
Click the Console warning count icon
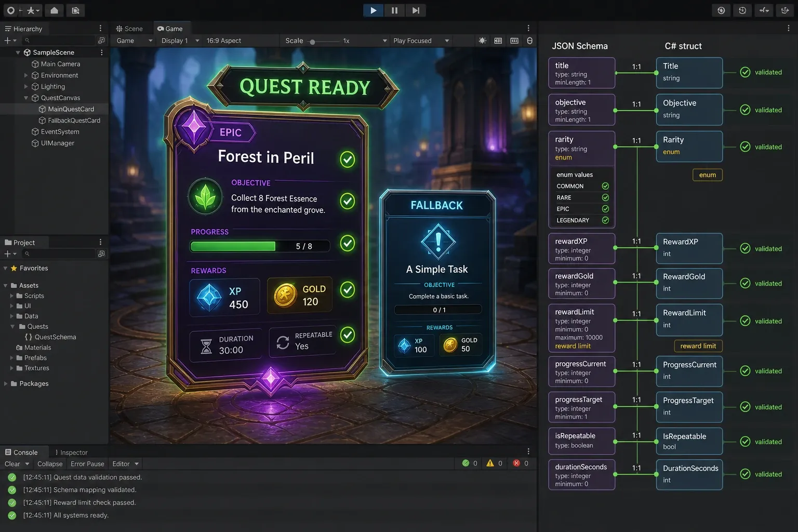coord(490,463)
